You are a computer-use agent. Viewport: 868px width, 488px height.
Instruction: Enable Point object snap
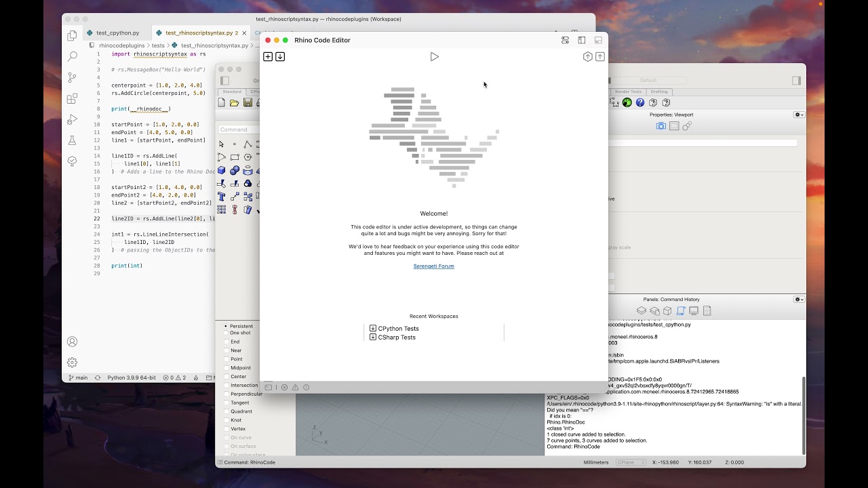click(x=226, y=359)
